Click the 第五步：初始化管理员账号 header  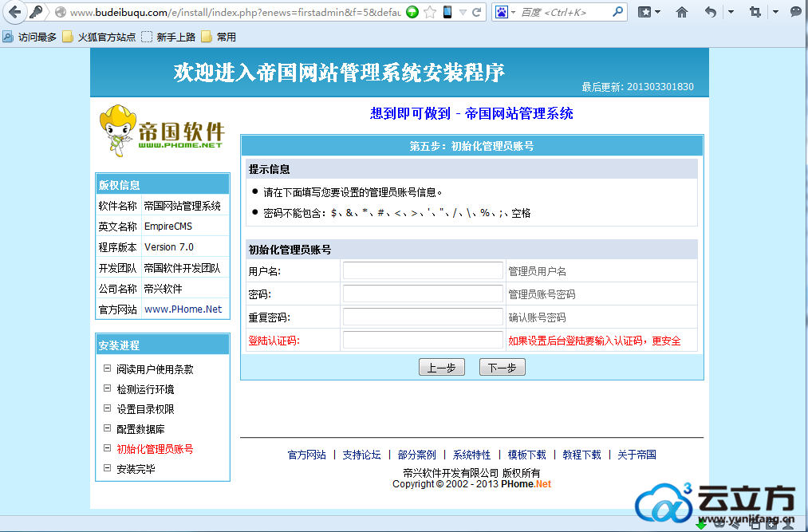coord(471,146)
